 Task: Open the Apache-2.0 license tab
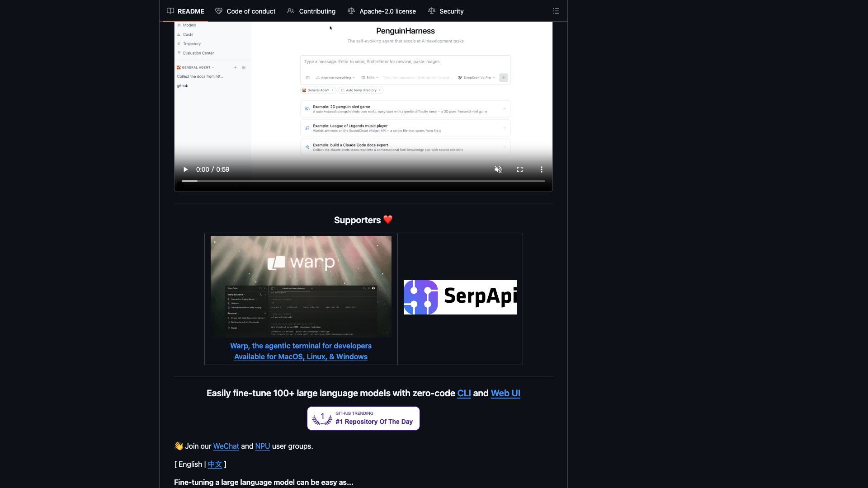point(382,11)
